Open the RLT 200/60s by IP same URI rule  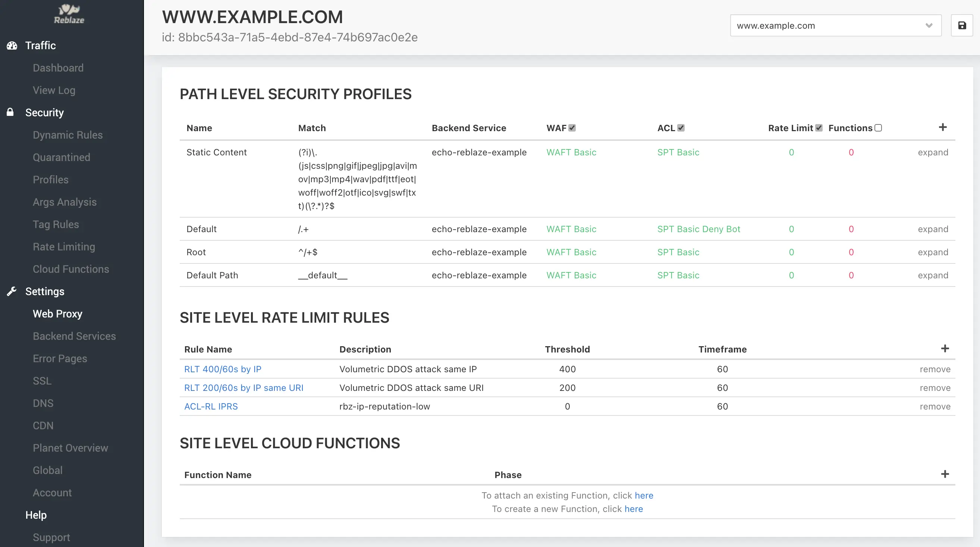(x=244, y=388)
